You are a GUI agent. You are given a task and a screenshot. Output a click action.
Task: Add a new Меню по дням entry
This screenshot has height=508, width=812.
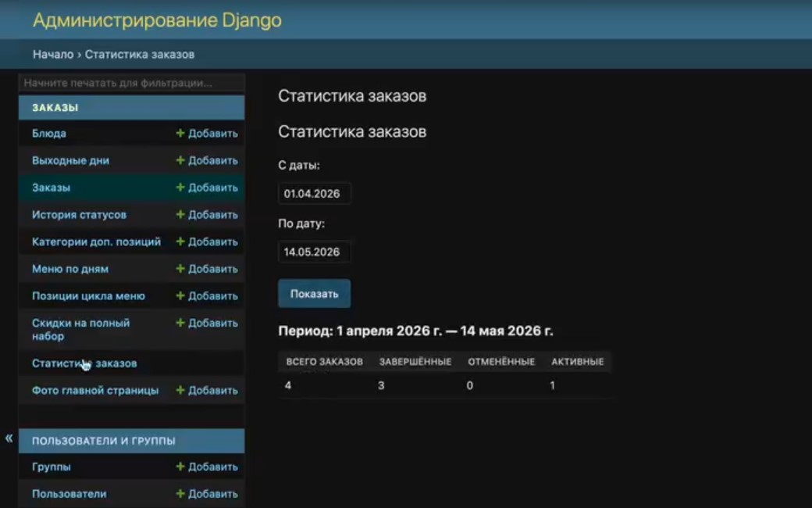pos(207,269)
